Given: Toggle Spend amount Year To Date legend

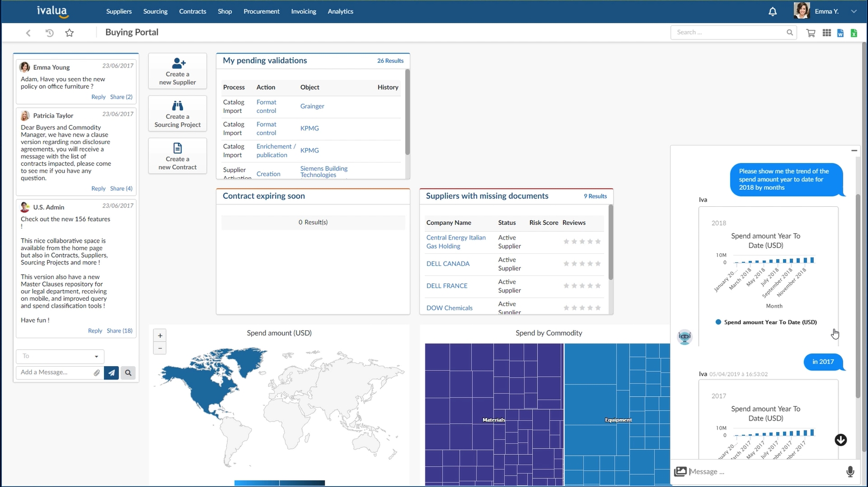Looking at the screenshot, I should click(766, 322).
